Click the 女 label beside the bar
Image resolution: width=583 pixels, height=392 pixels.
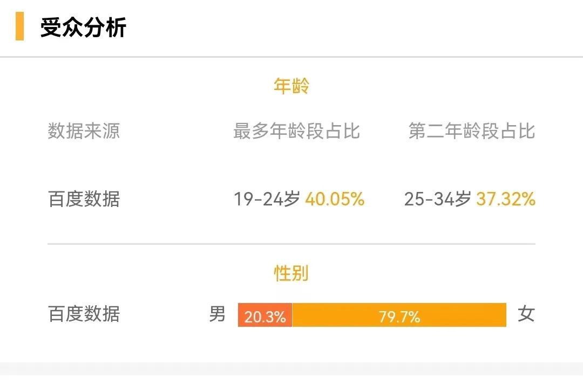coord(526,314)
